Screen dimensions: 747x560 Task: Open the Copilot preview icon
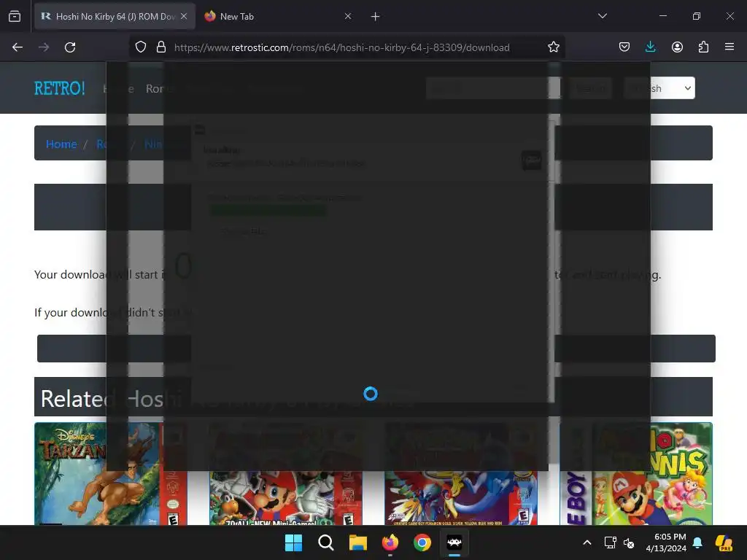(x=724, y=542)
